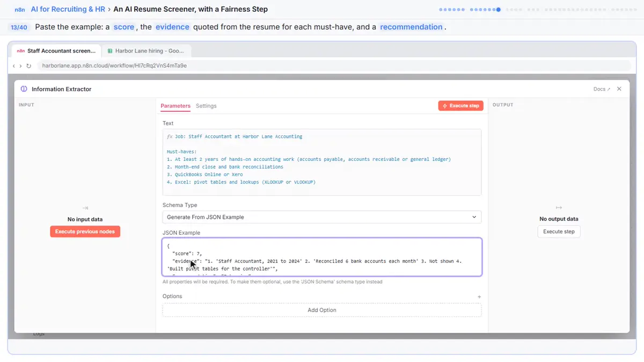644x362 pixels.
Task: Click the 13/40 step counter badge
Action: 18,27
